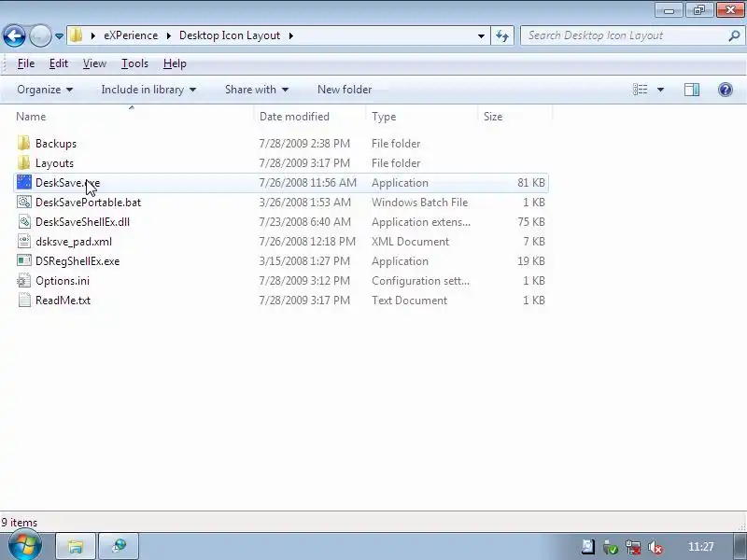Refresh the folder view

[502, 35]
